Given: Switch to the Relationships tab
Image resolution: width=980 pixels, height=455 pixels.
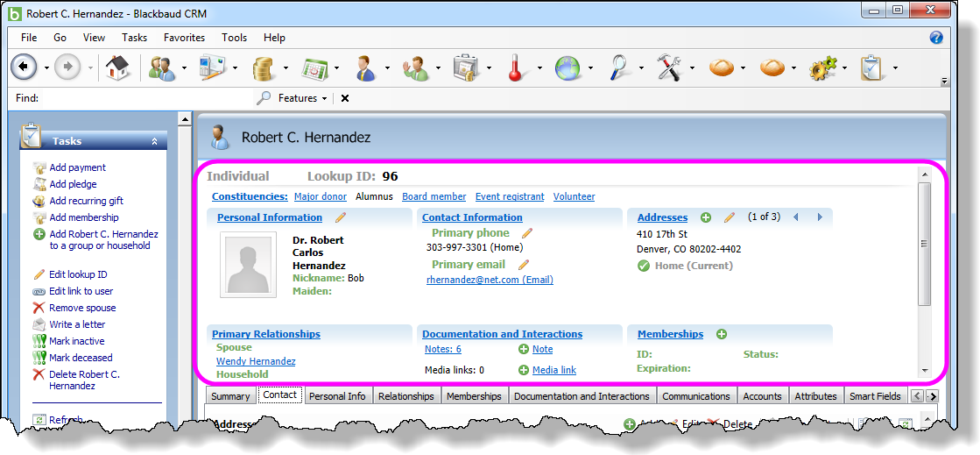Looking at the screenshot, I should click(406, 396).
